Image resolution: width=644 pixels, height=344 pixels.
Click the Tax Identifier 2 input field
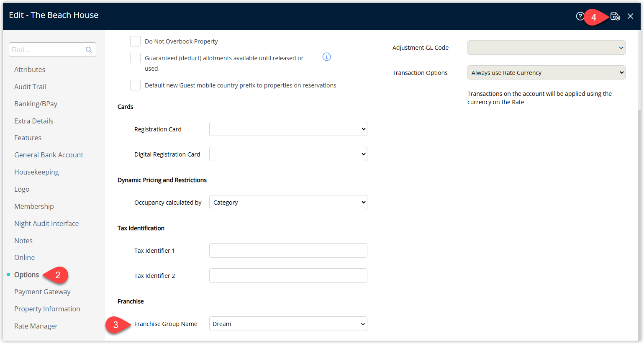pos(288,275)
